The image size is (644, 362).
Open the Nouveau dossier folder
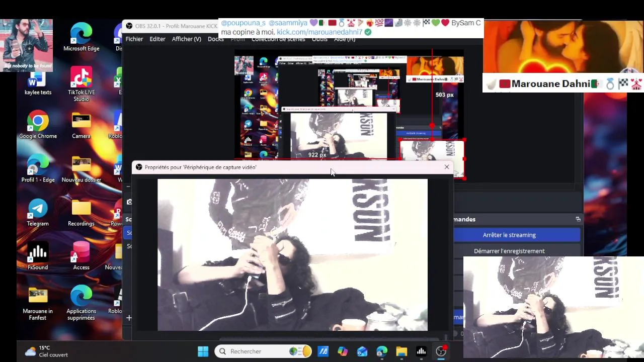coord(81,168)
